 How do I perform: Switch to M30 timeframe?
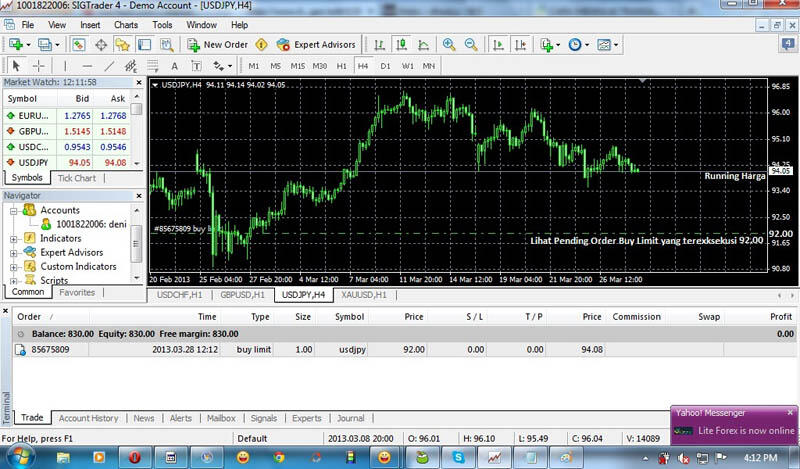click(x=320, y=66)
